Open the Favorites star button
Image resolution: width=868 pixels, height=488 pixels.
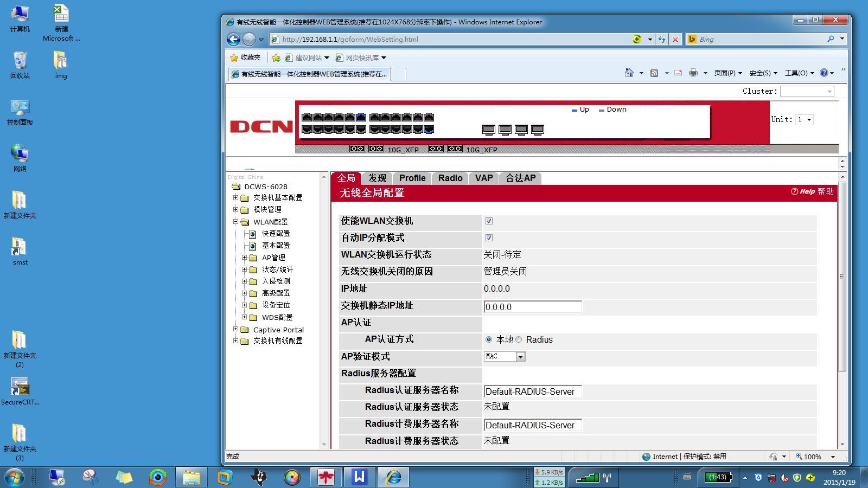point(245,57)
